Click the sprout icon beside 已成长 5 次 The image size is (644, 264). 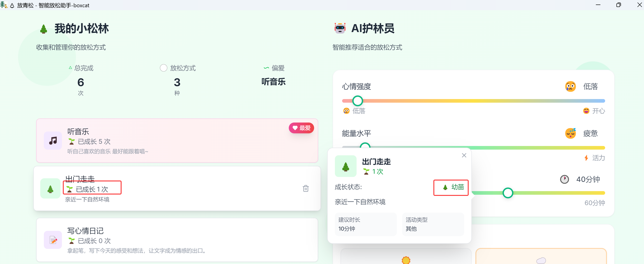pos(71,141)
